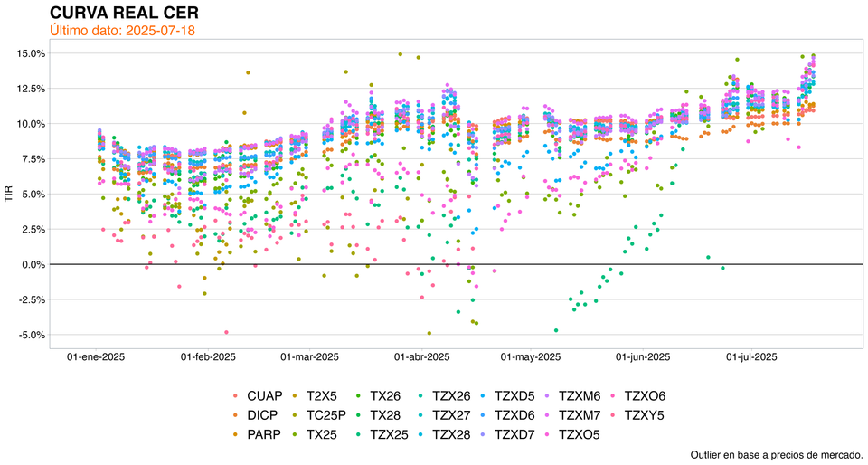Viewport: 868px width, 465px height.
Task: Click the Outlier footnote text
Action: pyautogui.click(x=776, y=454)
